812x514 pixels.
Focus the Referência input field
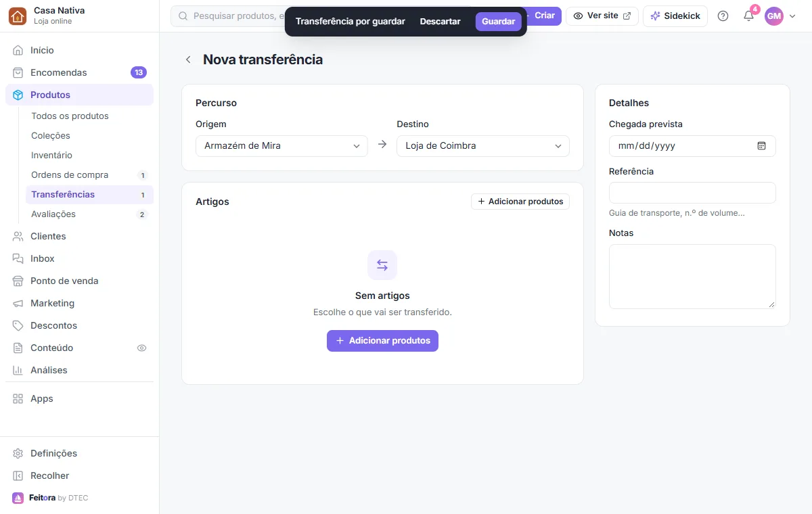point(692,193)
